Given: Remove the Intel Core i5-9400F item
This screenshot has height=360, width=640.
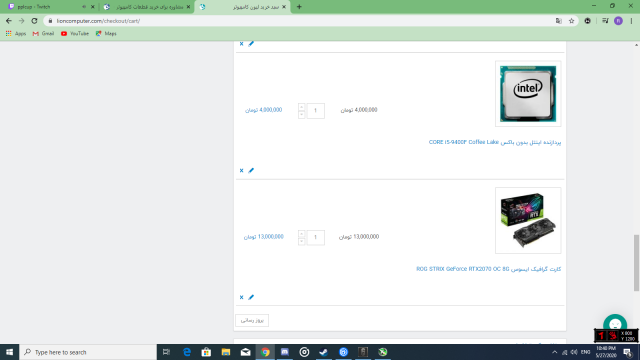Looking at the screenshot, I should click(x=241, y=170).
